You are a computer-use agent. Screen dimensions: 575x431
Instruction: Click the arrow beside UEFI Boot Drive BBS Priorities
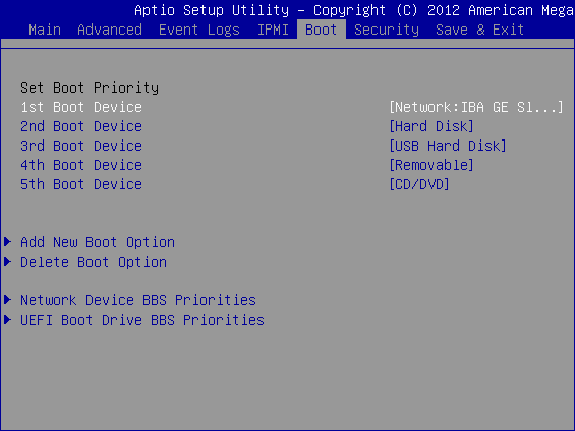7,319
